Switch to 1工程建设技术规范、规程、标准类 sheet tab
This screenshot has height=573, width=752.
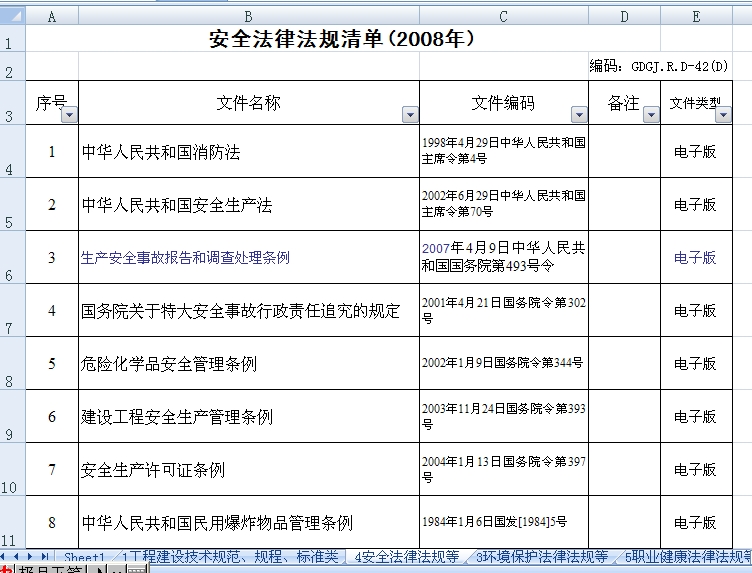pyautogui.click(x=230, y=557)
